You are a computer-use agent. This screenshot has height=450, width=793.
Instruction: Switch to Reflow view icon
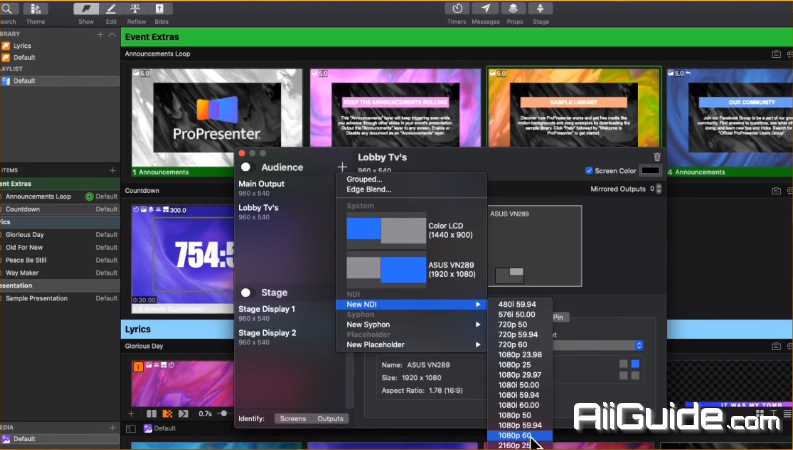click(134, 9)
